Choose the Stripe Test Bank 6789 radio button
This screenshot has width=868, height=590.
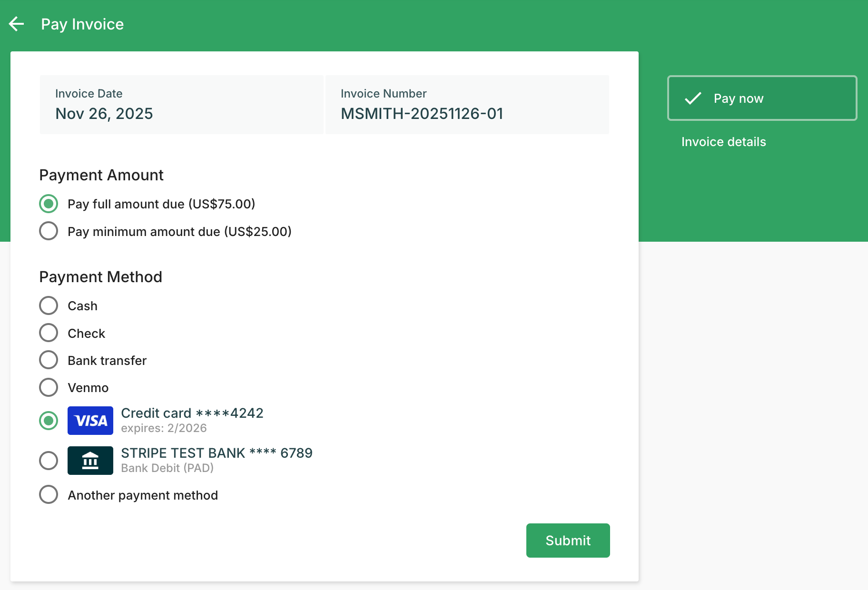(x=49, y=461)
